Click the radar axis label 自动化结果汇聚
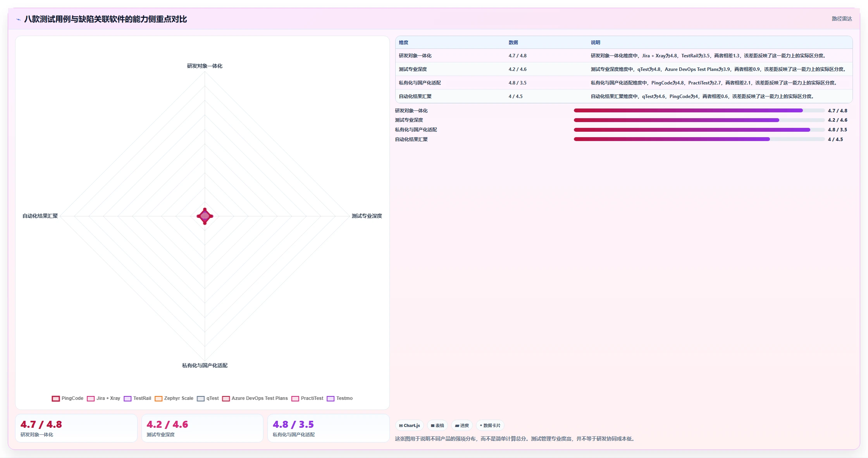 40,216
